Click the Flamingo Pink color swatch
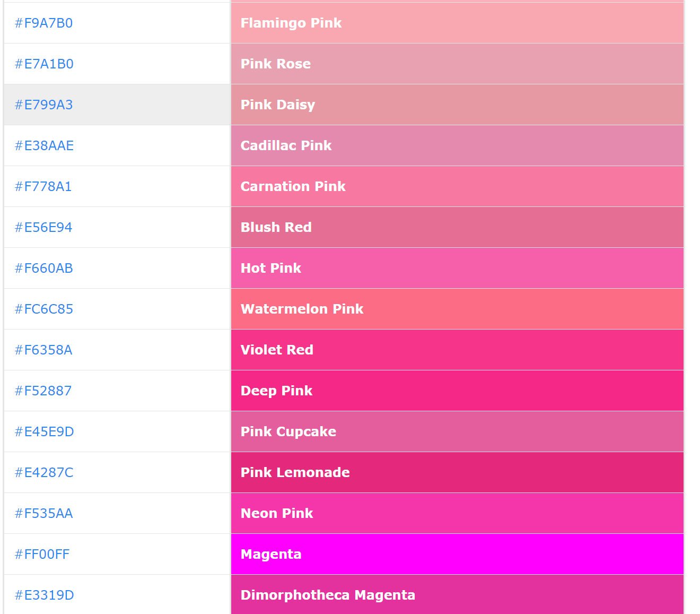 [457, 23]
